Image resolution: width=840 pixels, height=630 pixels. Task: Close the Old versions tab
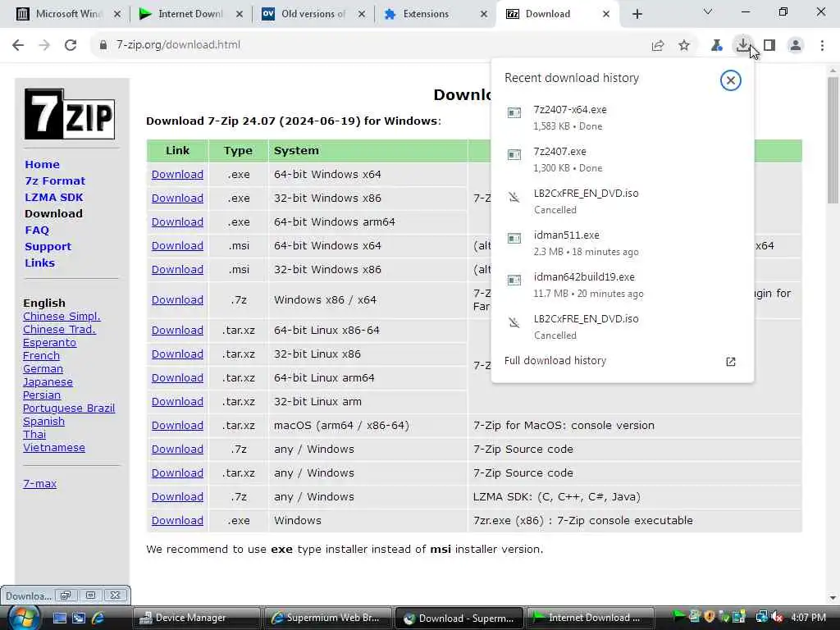click(x=362, y=14)
